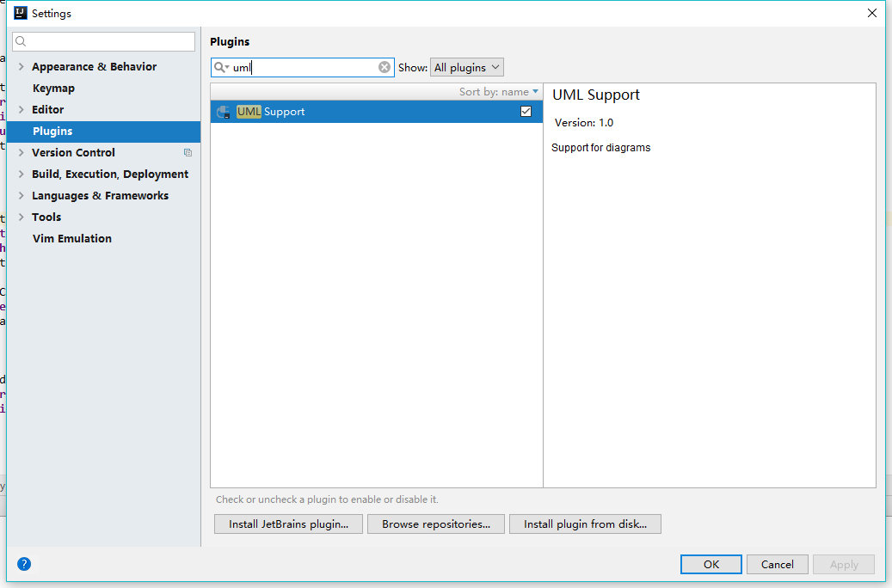Image resolution: width=892 pixels, height=588 pixels.
Task: Open the help question mark icon
Action: [x=24, y=564]
